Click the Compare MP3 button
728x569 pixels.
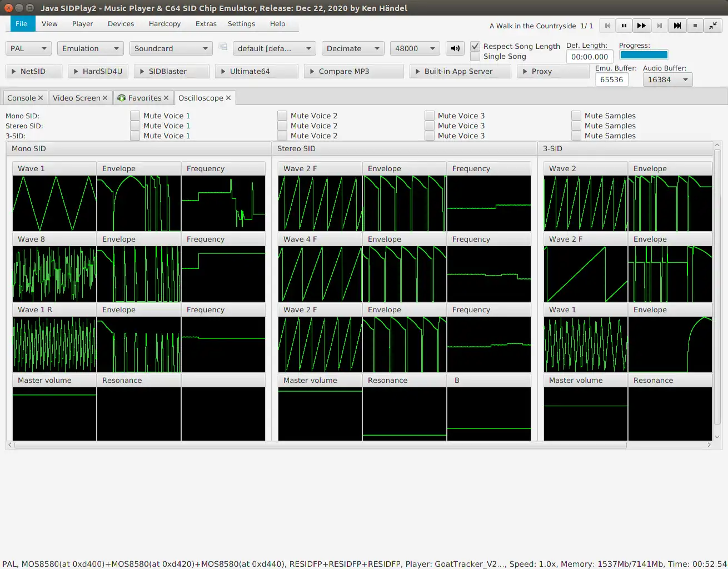click(x=354, y=71)
